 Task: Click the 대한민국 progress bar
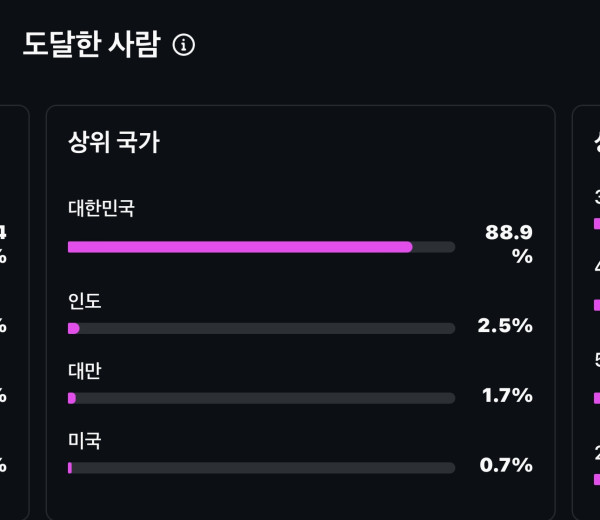click(x=261, y=247)
